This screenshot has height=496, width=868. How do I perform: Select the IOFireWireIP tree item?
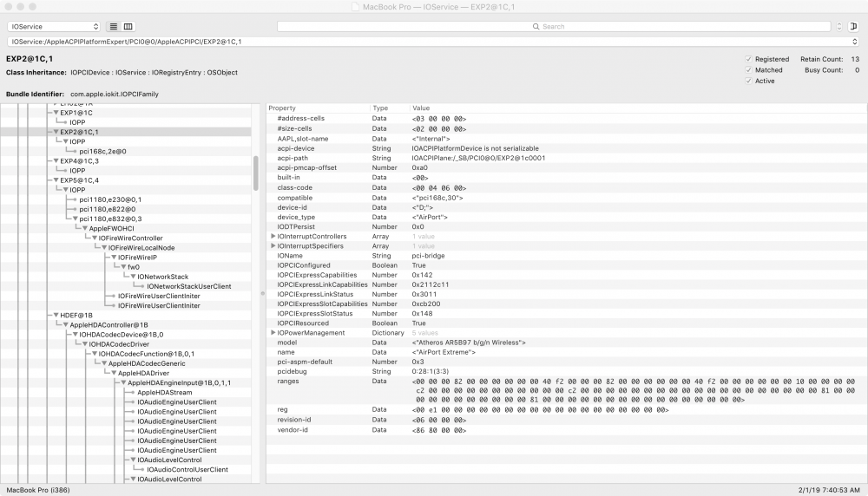click(137, 258)
